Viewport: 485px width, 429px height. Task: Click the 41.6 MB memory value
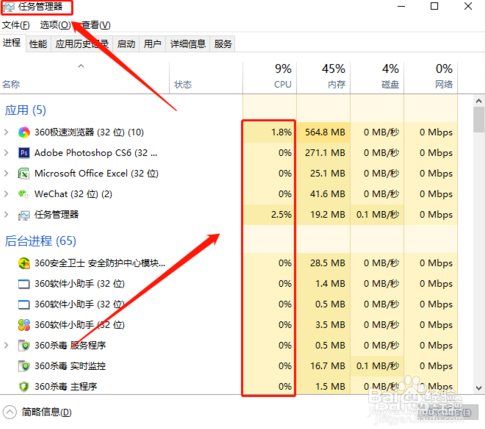pos(328,194)
